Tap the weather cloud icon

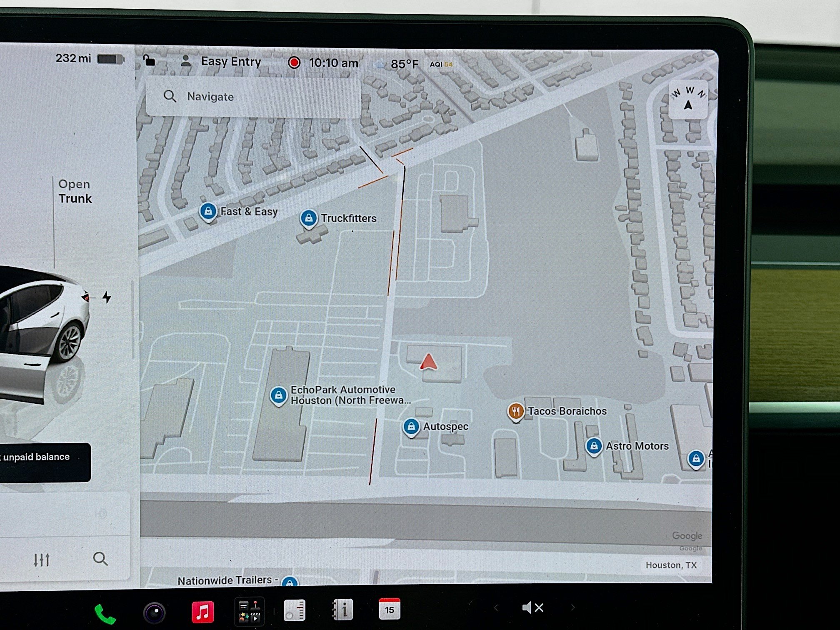[x=380, y=65]
